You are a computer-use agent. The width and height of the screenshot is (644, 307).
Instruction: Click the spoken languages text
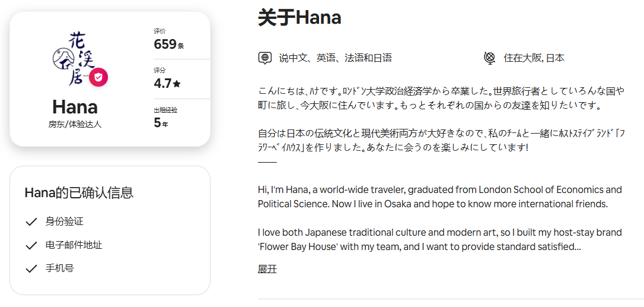tap(335, 58)
